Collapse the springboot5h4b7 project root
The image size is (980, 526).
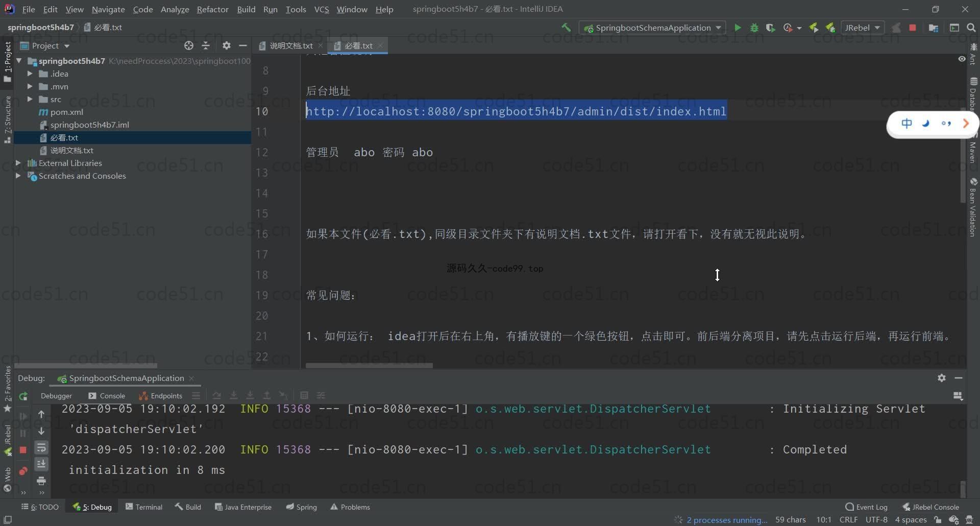19,61
